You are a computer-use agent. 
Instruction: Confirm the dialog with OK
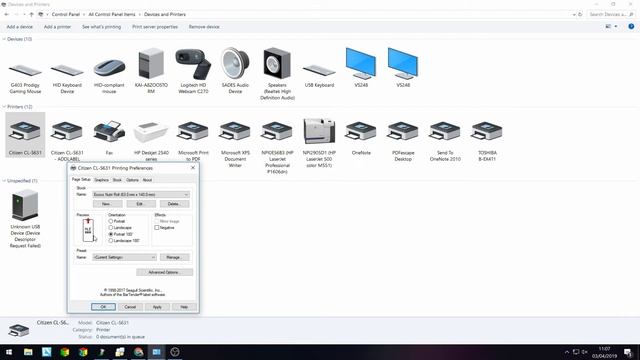pos(103,307)
